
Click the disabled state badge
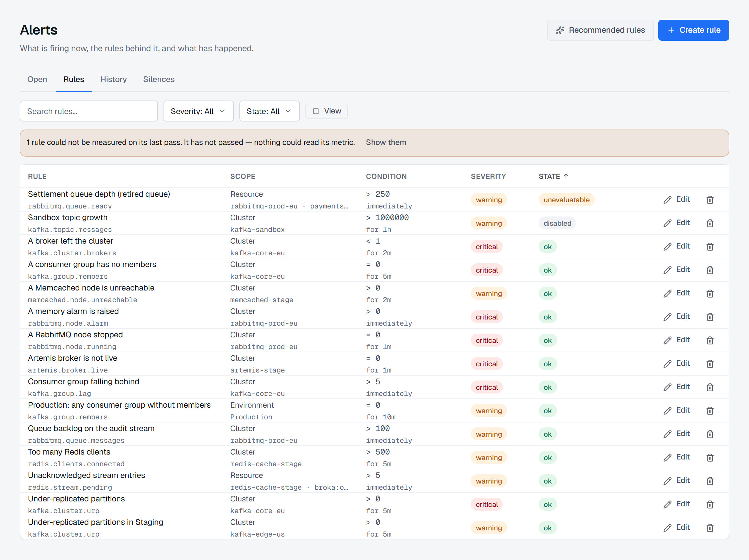(557, 223)
